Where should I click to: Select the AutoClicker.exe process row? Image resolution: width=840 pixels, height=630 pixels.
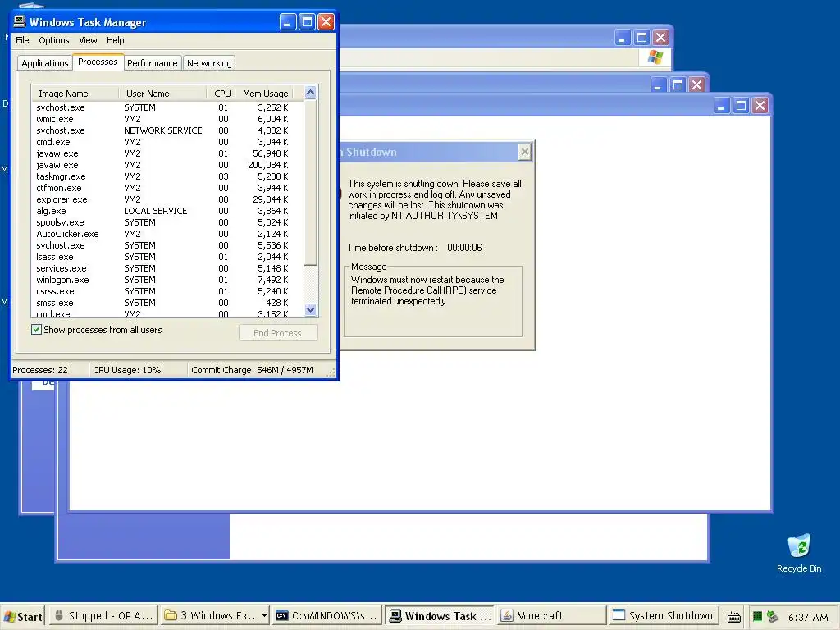click(167, 234)
